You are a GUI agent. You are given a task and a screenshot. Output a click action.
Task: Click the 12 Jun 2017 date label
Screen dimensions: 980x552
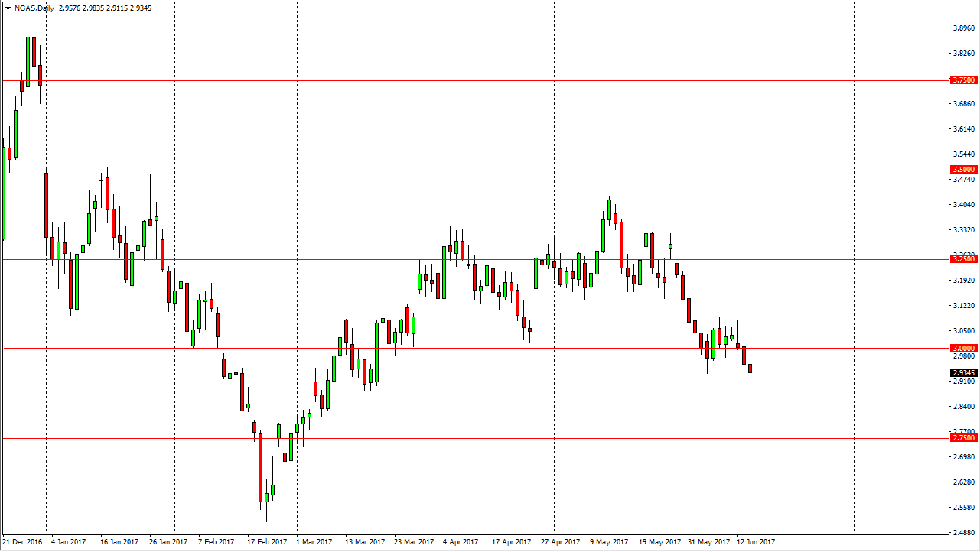click(x=756, y=542)
